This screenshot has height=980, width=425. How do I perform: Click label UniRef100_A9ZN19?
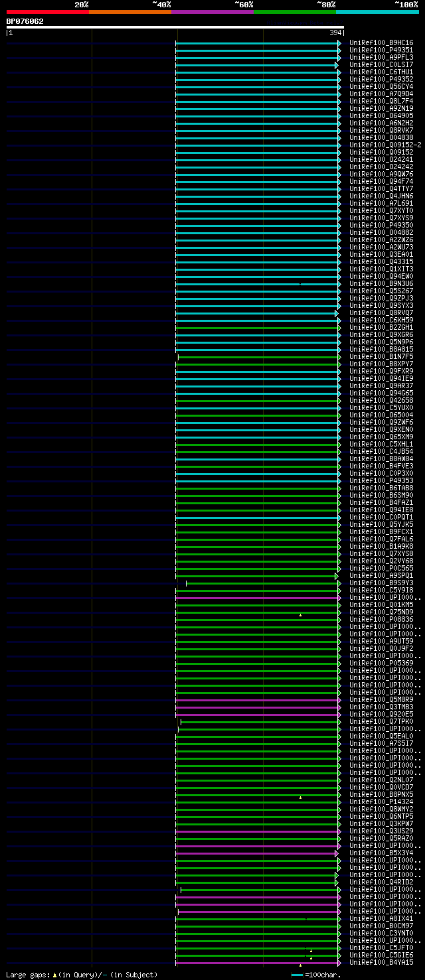point(381,108)
